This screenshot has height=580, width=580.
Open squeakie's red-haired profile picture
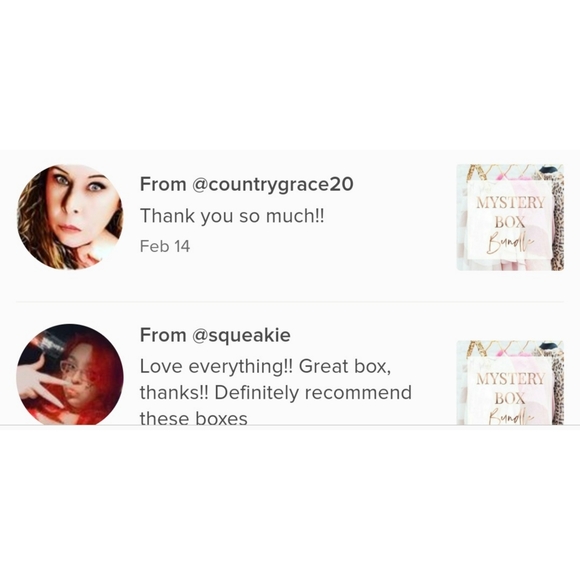pyautogui.click(x=70, y=374)
